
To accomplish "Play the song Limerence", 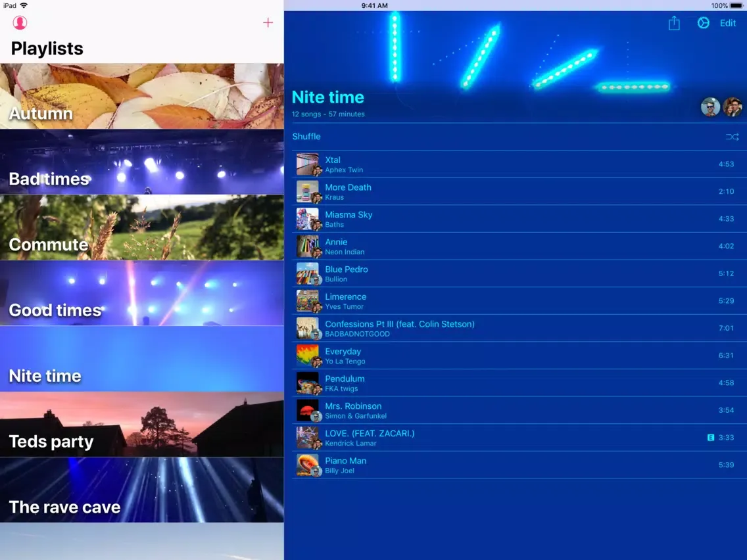I will (x=519, y=301).
